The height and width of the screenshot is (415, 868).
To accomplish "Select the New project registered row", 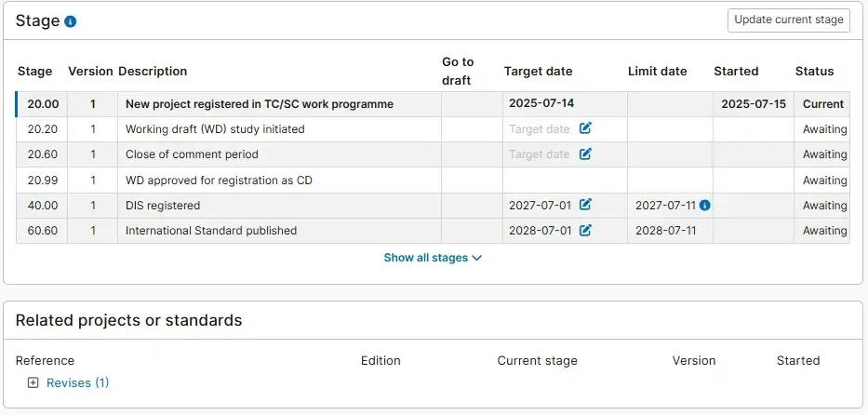I will (433, 104).
